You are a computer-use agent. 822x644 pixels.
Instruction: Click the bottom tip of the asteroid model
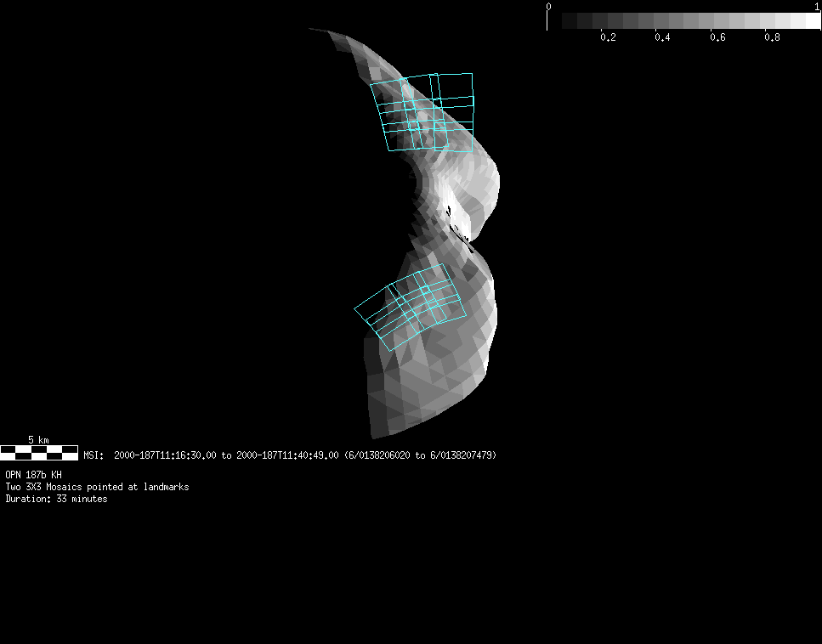(x=375, y=435)
